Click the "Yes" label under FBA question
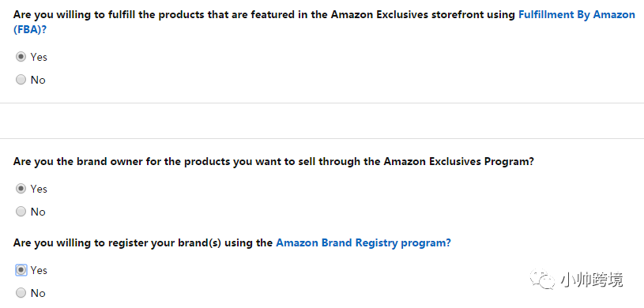This screenshot has width=644, height=308. click(x=39, y=57)
